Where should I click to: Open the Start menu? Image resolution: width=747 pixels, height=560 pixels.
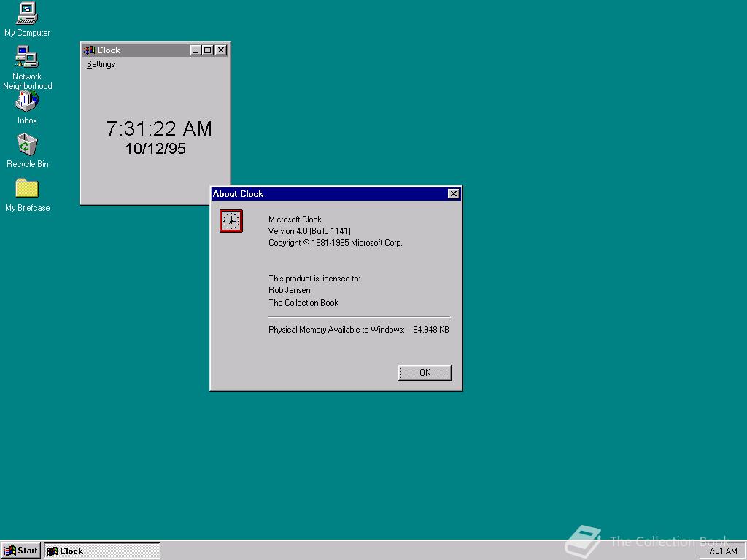point(21,551)
